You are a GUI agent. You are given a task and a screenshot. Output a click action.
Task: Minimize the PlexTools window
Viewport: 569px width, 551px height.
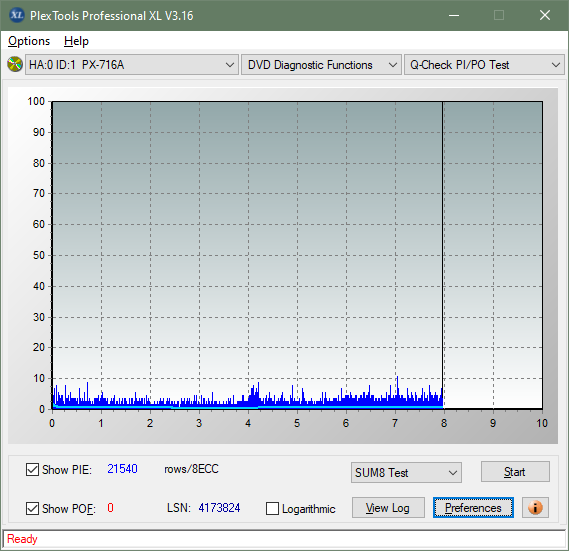click(454, 15)
